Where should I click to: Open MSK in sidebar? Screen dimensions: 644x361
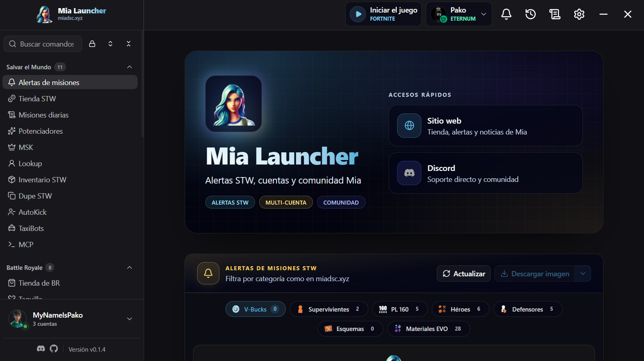coord(70,147)
